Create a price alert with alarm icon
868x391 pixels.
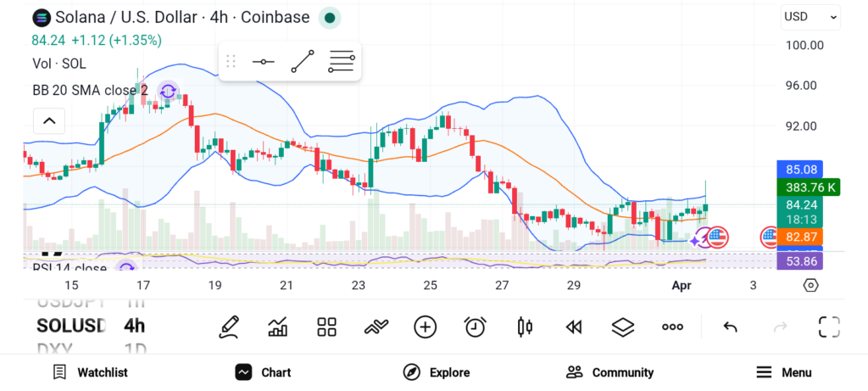(475, 327)
